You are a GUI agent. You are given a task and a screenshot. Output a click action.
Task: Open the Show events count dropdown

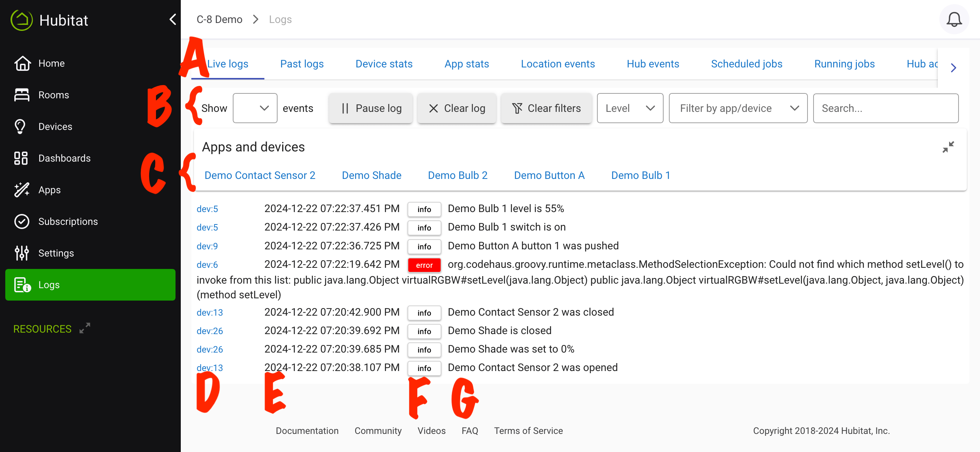click(255, 108)
